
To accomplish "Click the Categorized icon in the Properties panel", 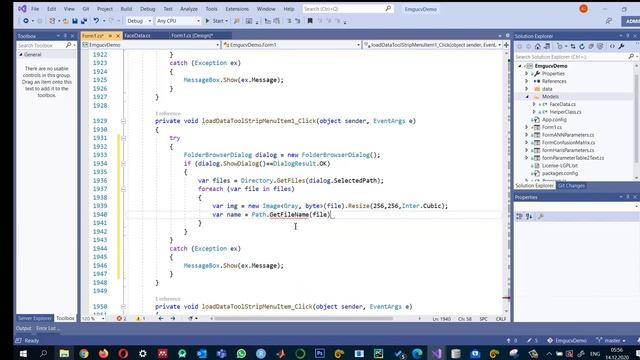I will tap(519, 216).
